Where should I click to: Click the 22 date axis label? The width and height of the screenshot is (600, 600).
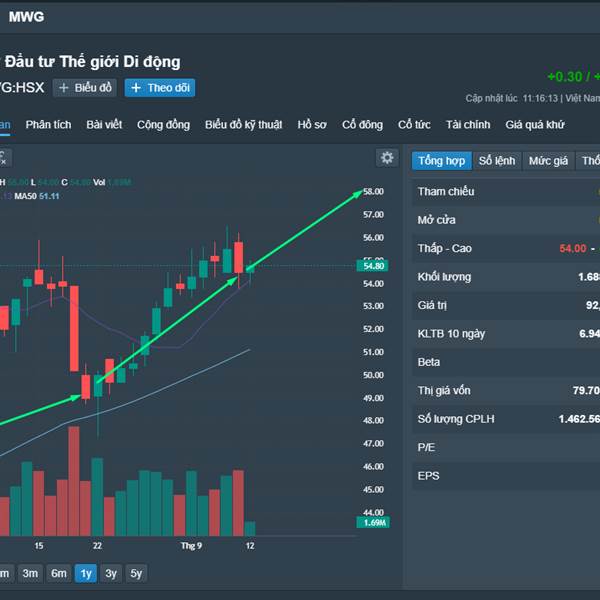[97, 546]
